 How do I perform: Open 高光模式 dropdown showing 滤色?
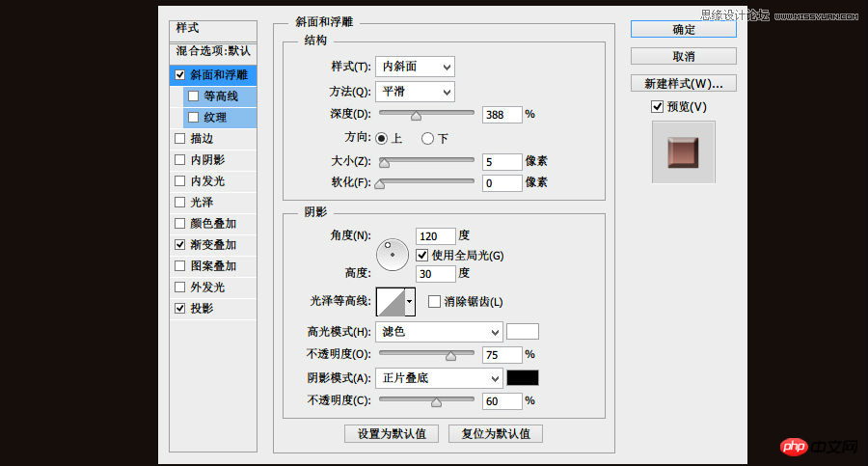[439, 332]
